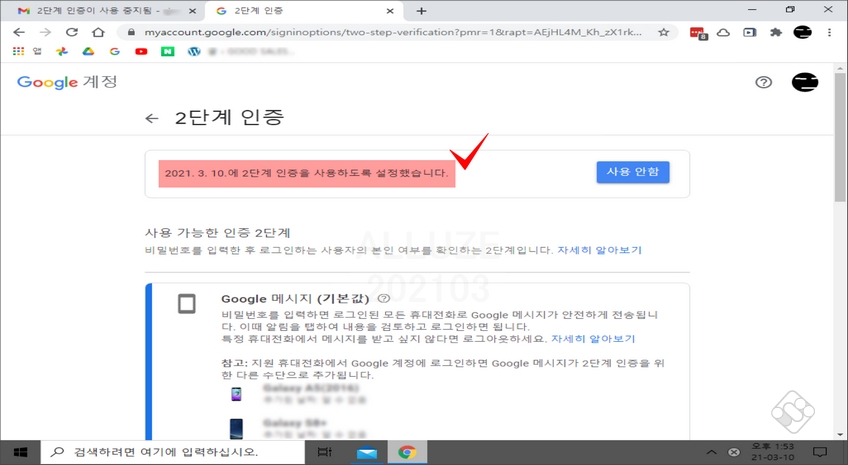The width and height of the screenshot is (848, 465).
Task: Open the Google bookmark icon
Action: 115,51
